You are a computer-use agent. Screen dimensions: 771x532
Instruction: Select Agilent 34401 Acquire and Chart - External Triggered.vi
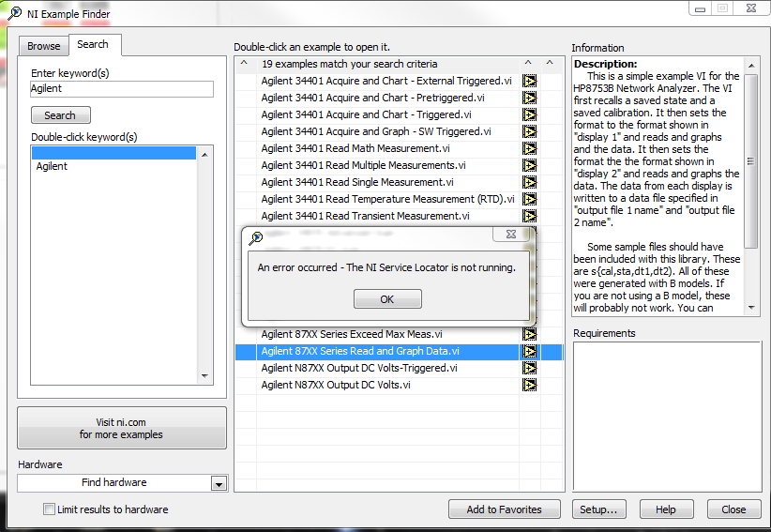pyautogui.click(x=386, y=81)
